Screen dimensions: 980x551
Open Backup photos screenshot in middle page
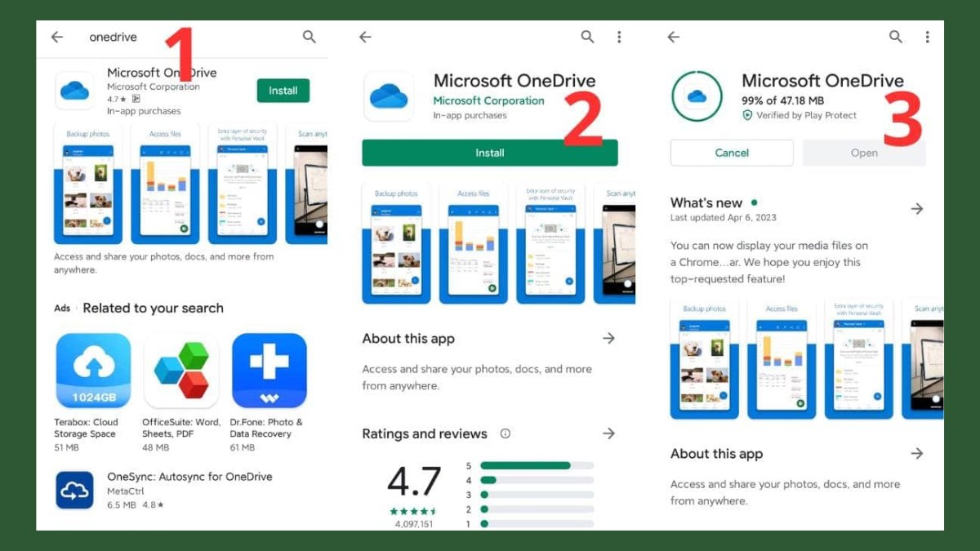(x=396, y=243)
